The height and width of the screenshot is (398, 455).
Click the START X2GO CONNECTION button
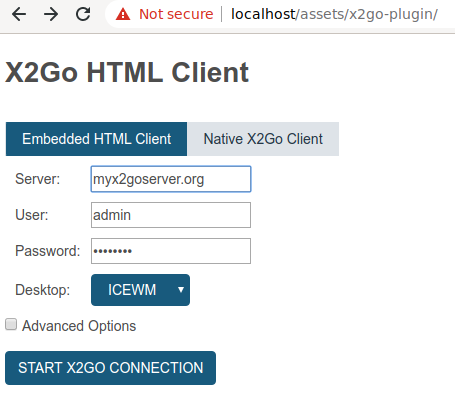point(110,368)
